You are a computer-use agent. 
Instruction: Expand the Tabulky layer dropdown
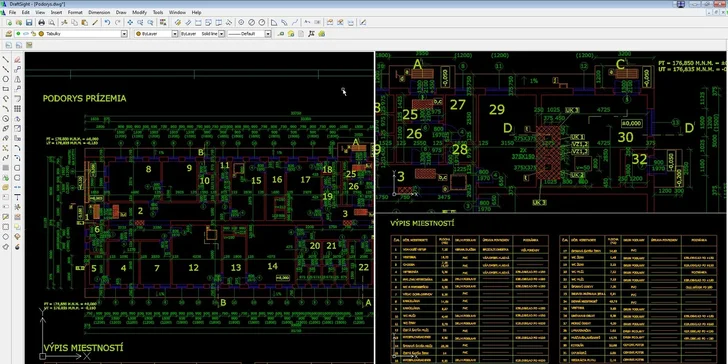(124, 34)
